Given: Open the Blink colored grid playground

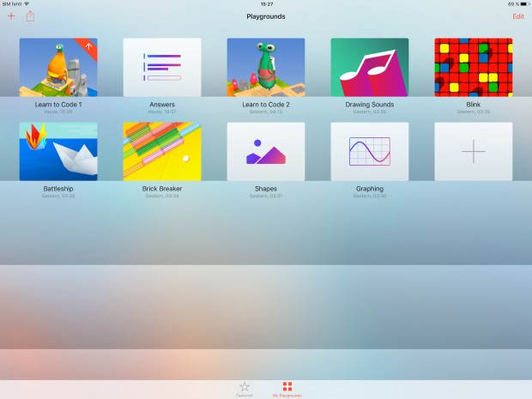Looking at the screenshot, I should pyautogui.click(x=474, y=67).
